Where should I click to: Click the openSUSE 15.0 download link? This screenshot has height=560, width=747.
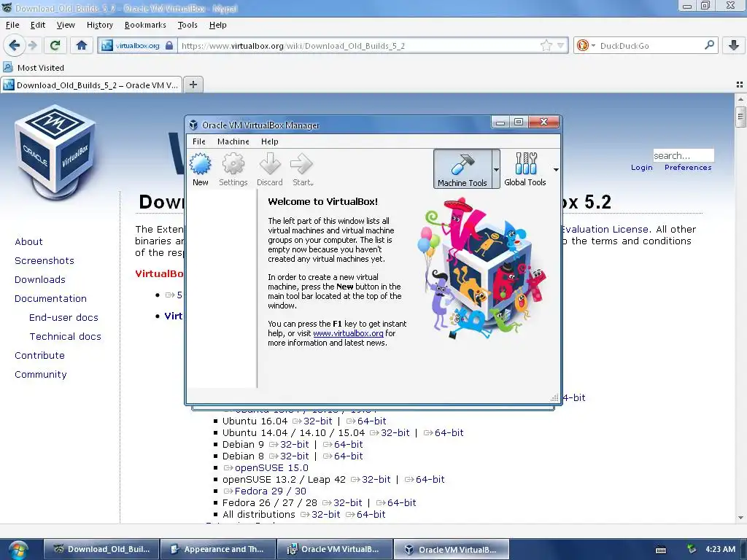click(266, 467)
